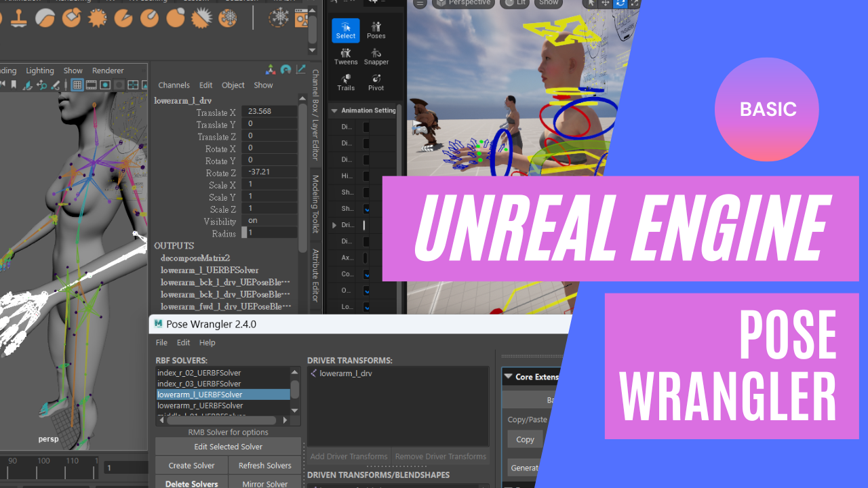Open the Help menu in Pose Wrangler
868x488 pixels.
click(207, 343)
